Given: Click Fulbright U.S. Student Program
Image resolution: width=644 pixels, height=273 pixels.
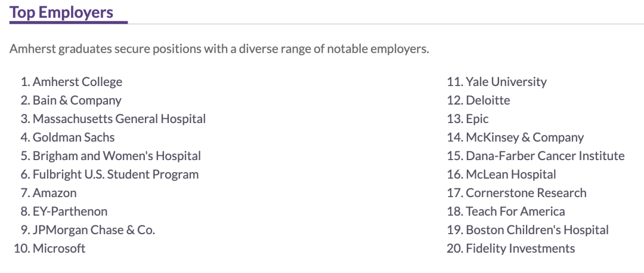Looking at the screenshot, I should point(115,174).
